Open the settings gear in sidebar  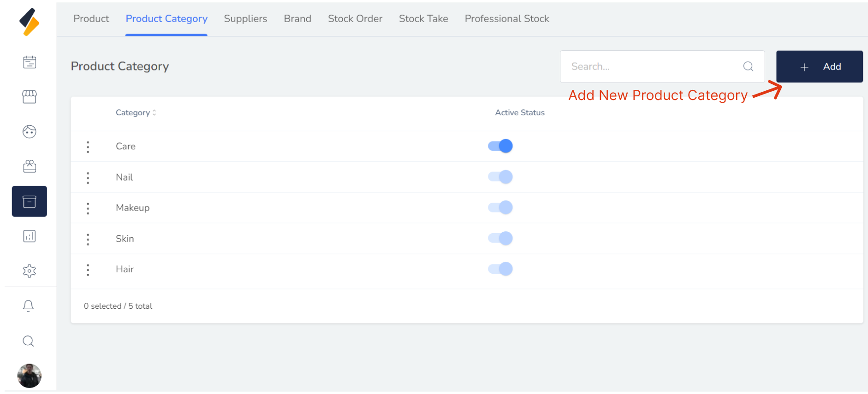tap(30, 271)
